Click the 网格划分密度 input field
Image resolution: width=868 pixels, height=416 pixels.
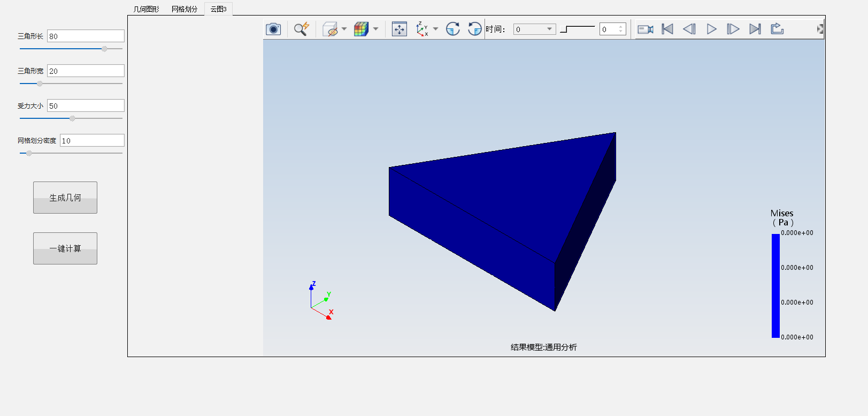point(92,140)
